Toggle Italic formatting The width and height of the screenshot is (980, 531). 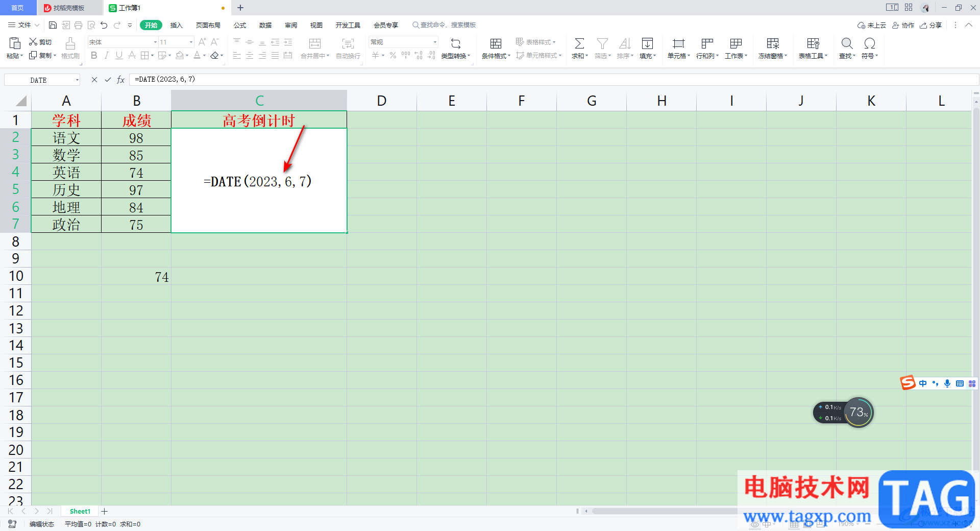106,55
